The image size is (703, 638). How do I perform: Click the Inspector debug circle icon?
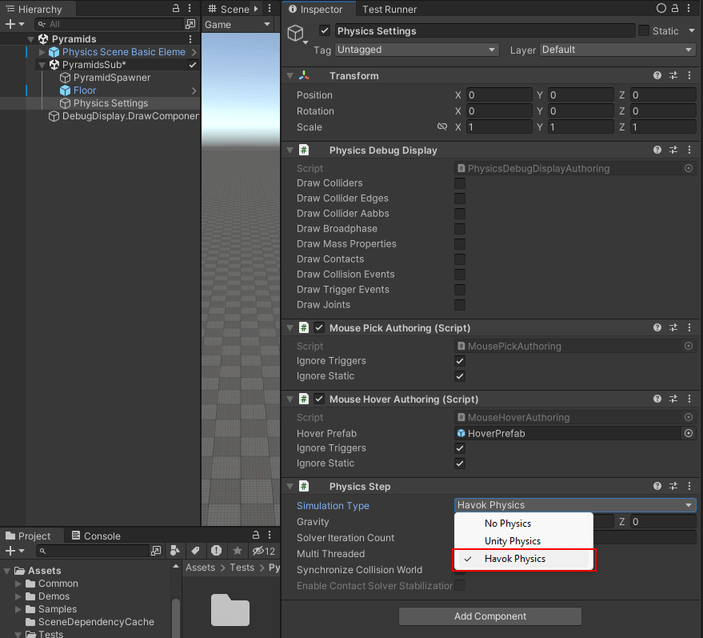coord(661,8)
